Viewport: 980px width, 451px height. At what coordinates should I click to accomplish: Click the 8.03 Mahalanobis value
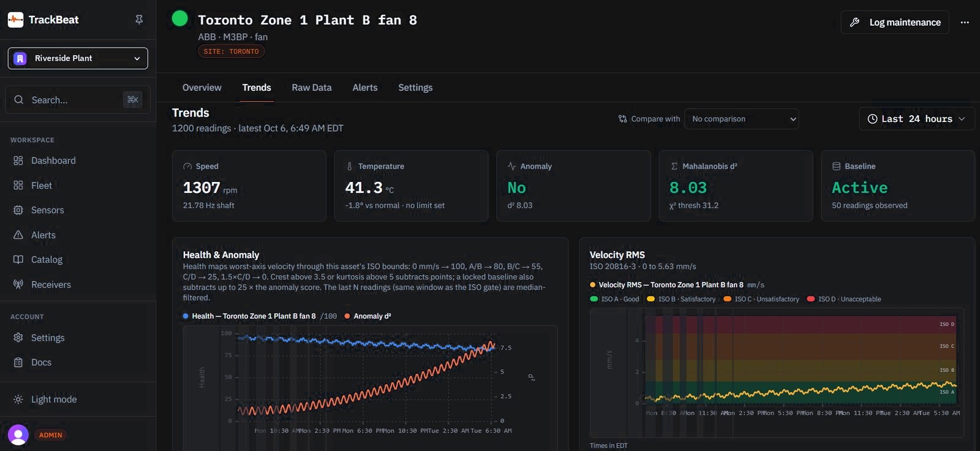coord(688,188)
